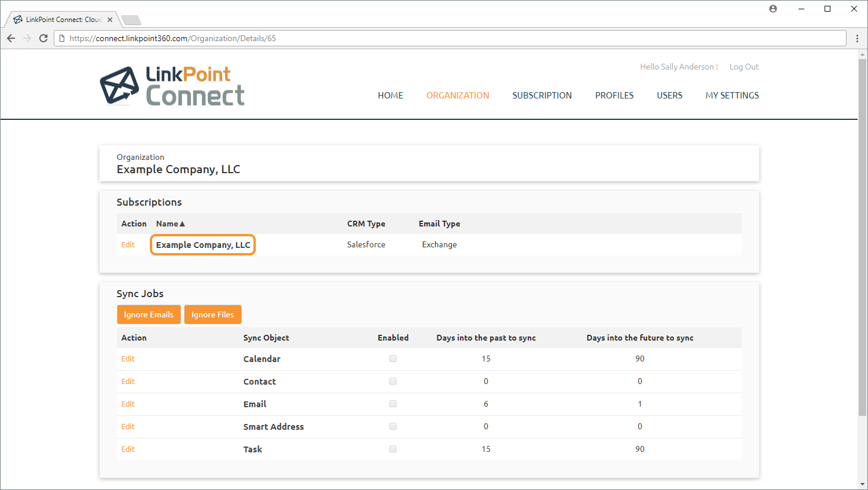
Task: Click the Exchange email type cell
Action: point(439,244)
